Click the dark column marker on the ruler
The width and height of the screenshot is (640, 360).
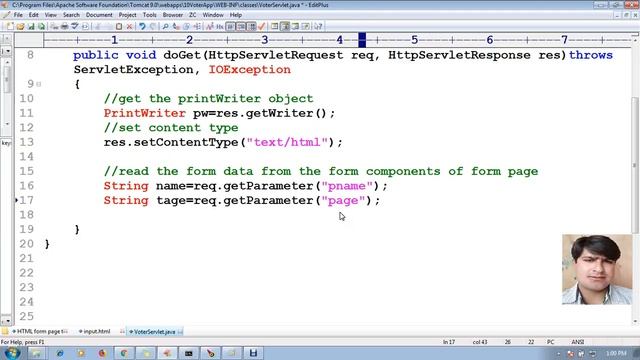[x=362, y=40]
